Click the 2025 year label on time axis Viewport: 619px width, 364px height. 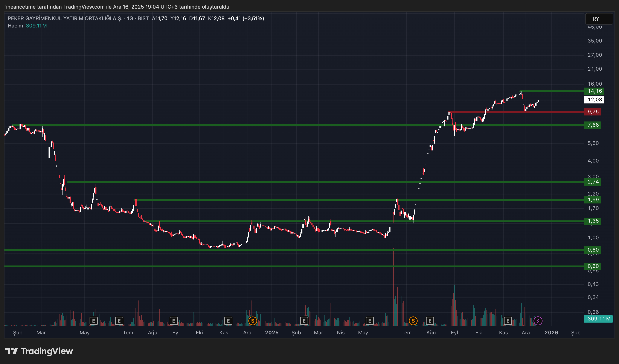pos(272,333)
